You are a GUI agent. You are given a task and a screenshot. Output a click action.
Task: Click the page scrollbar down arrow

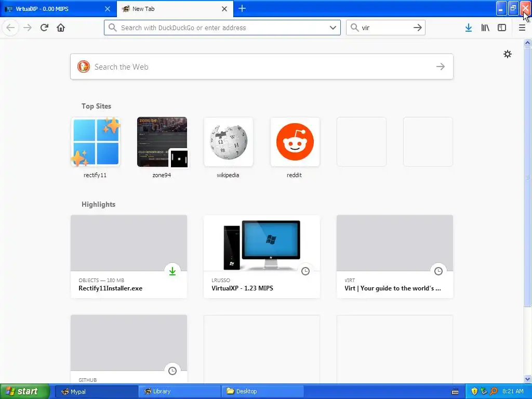coord(527,379)
